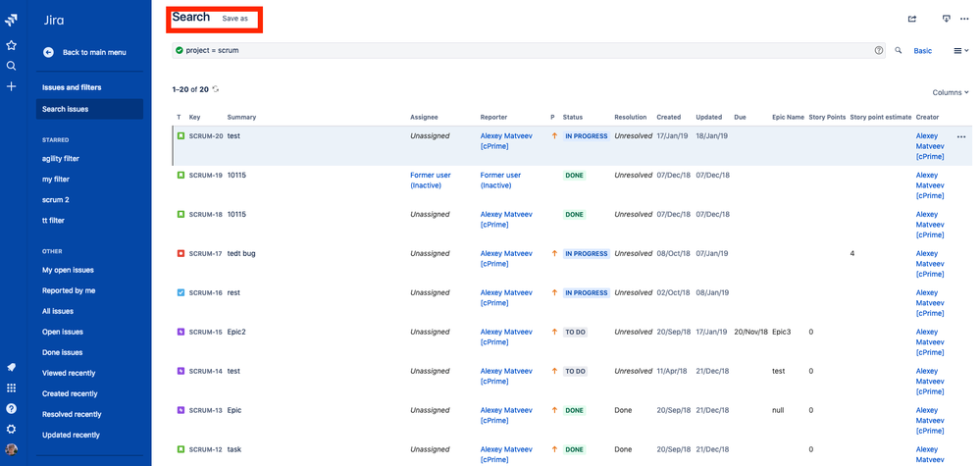The width and height of the screenshot is (980, 466).
Task: Click the summary 'tedt bug'
Action: (241, 254)
